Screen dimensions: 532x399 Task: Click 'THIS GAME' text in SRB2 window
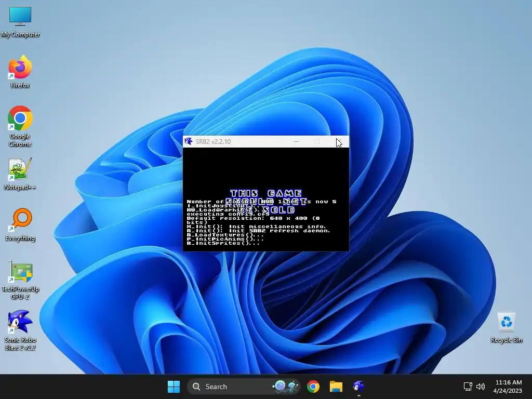tap(266, 193)
